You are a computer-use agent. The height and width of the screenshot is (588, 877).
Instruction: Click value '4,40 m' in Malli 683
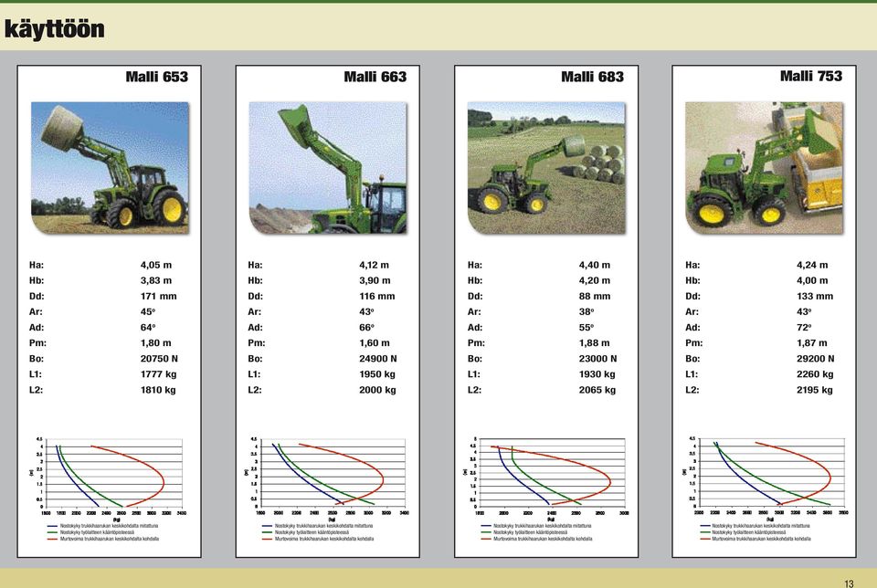(x=595, y=265)
